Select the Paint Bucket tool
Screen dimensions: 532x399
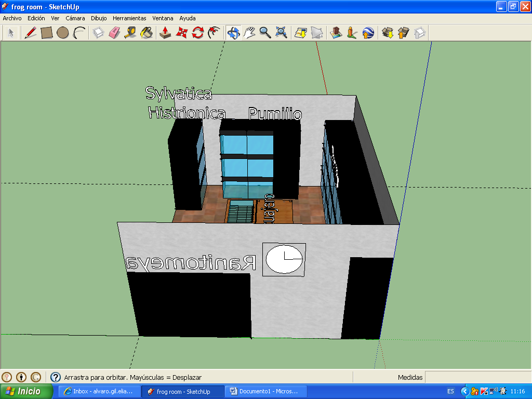click(x=147, y=33)
